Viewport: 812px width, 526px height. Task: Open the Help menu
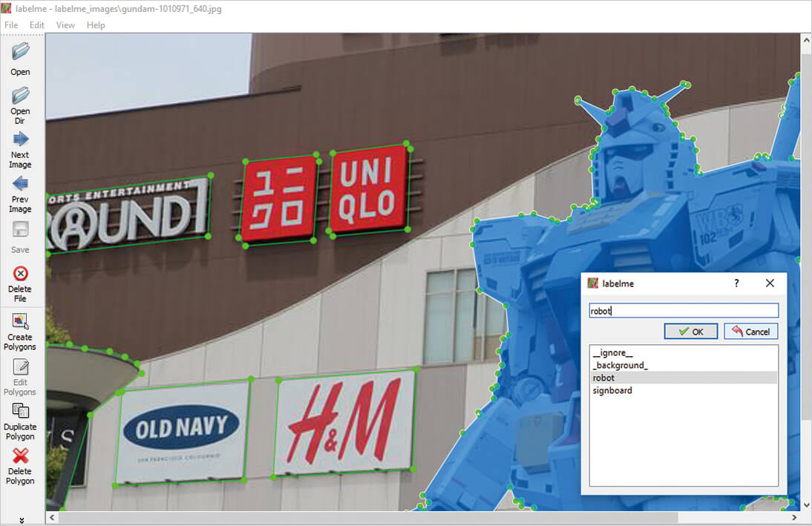96,24
